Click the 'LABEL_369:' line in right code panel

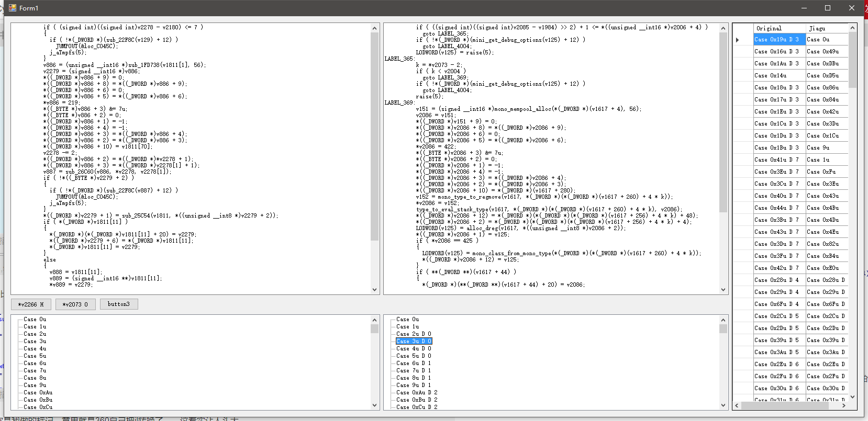click(x=400, y=103)
